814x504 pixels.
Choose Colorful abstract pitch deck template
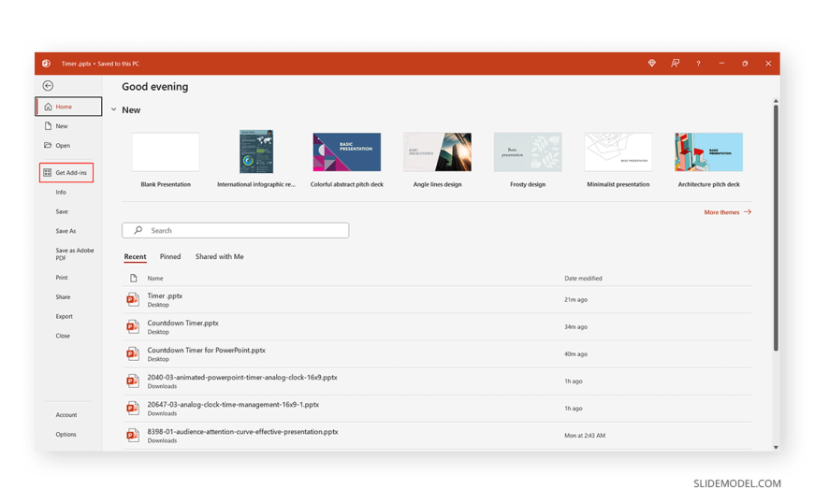(347, 152)
